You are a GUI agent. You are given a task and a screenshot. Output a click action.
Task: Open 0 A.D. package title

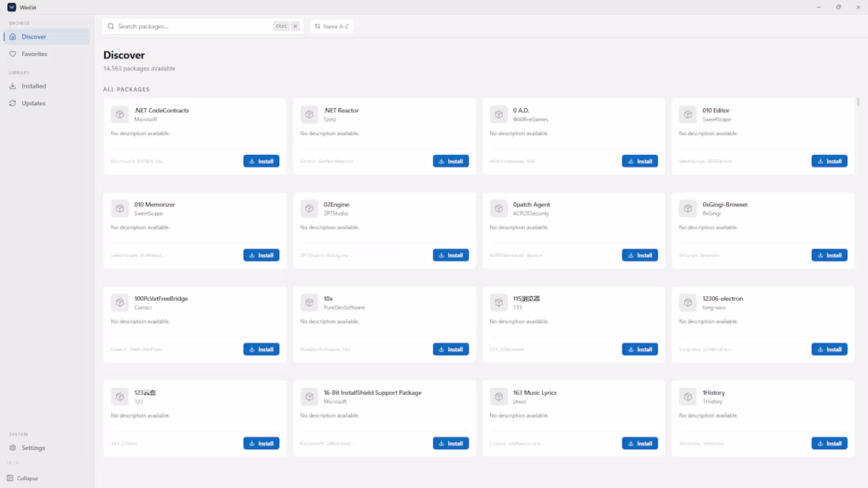521,111
